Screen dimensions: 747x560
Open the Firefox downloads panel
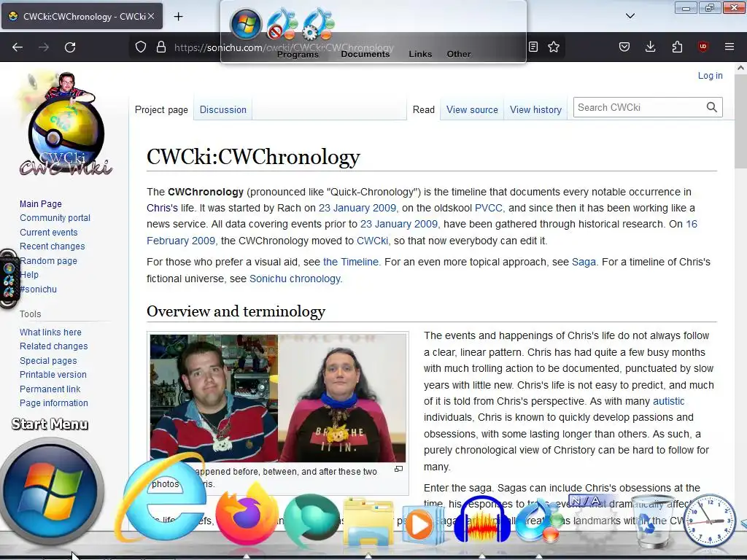click(650, 47)
